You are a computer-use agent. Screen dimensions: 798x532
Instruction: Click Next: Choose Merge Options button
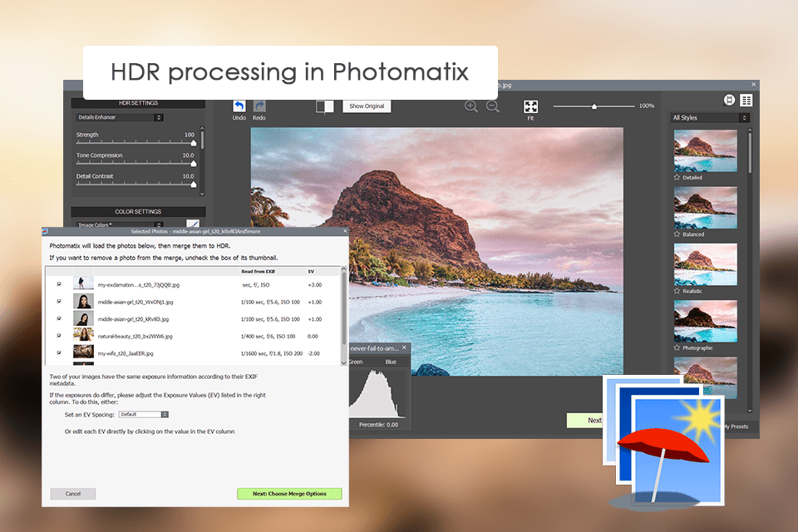pyautogui.click(x=289, y=494)
